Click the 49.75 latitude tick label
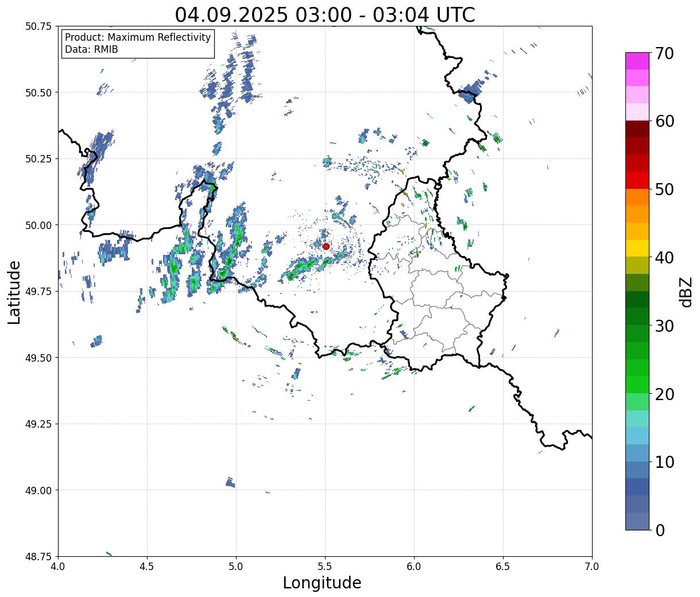The height and width of the screenshot is (597, 700). pyautogui.click(x=38, y=292)
